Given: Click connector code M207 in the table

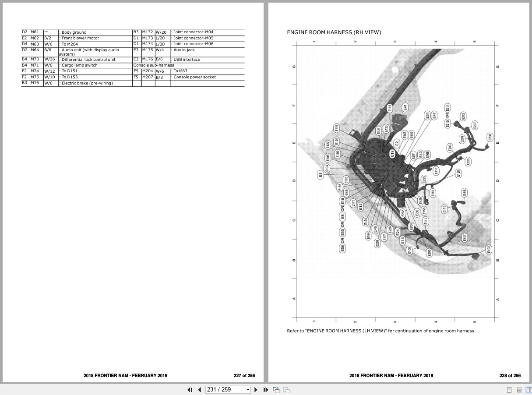Looking at the screenshot, I should 148,77.
